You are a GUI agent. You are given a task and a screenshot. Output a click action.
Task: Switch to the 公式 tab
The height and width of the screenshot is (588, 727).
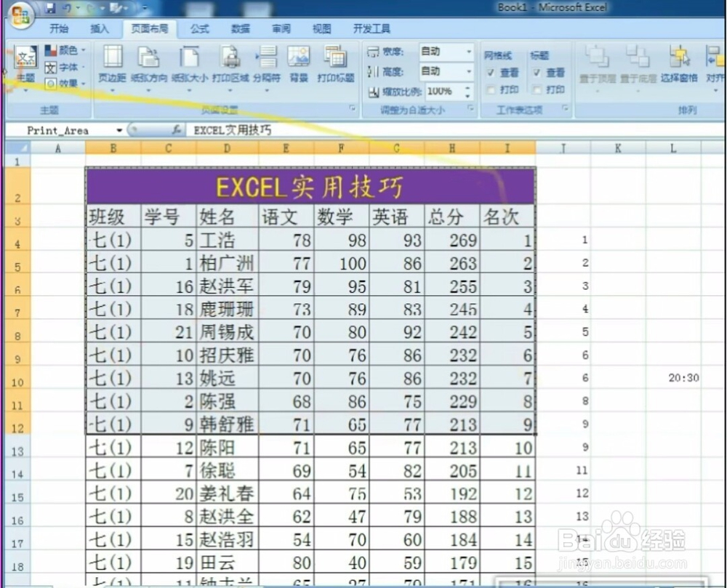click(x=200, y=29)
